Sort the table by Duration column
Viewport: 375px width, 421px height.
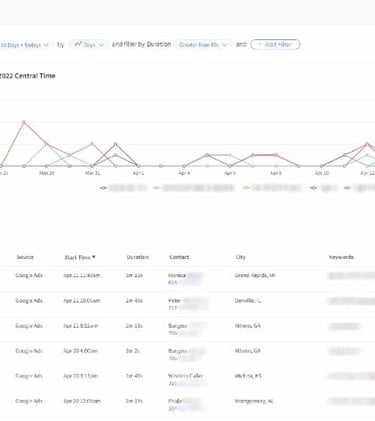(x=137, y=257)
